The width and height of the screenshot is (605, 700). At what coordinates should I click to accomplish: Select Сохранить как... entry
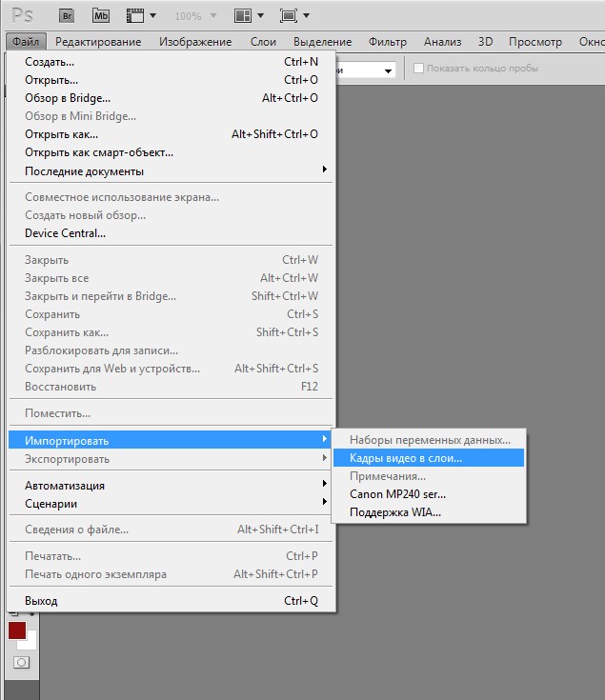coord(171,332)
